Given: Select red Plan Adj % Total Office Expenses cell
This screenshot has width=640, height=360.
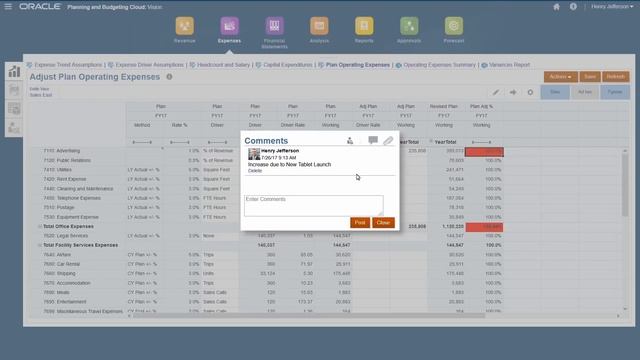Looking at the screenshot, I should [484, 227].
